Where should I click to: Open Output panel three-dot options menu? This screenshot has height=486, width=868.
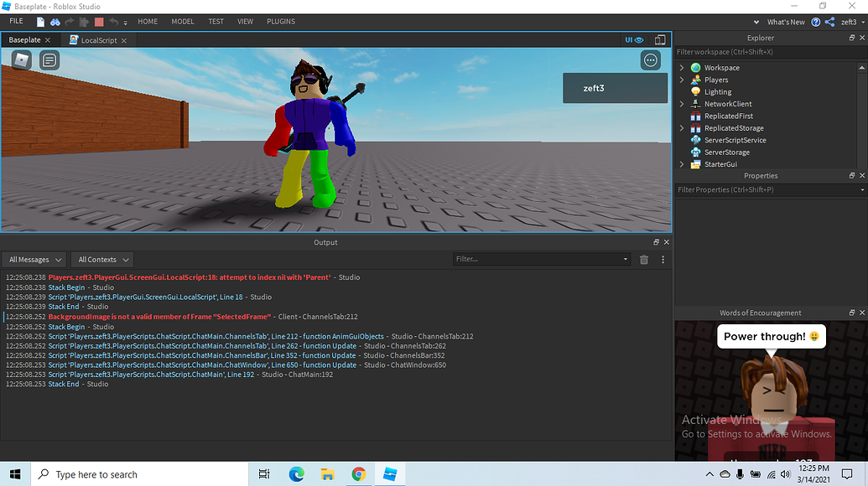(x=663, y=259)
